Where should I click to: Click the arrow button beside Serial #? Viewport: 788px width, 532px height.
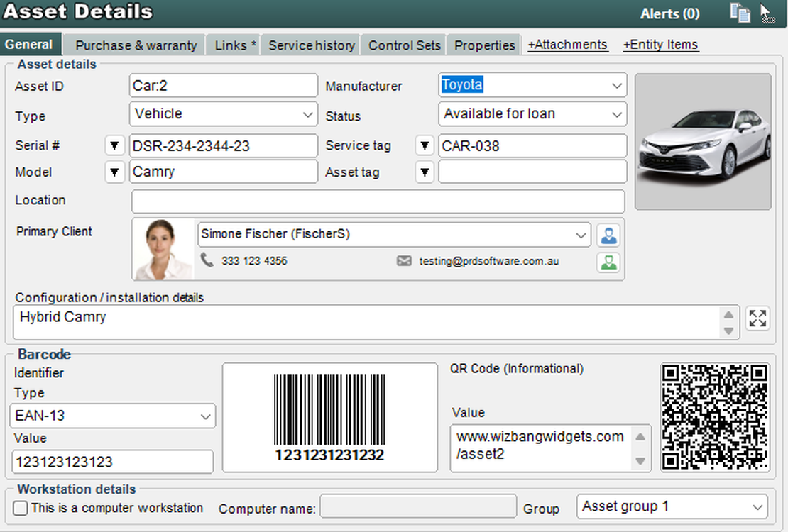114,145
